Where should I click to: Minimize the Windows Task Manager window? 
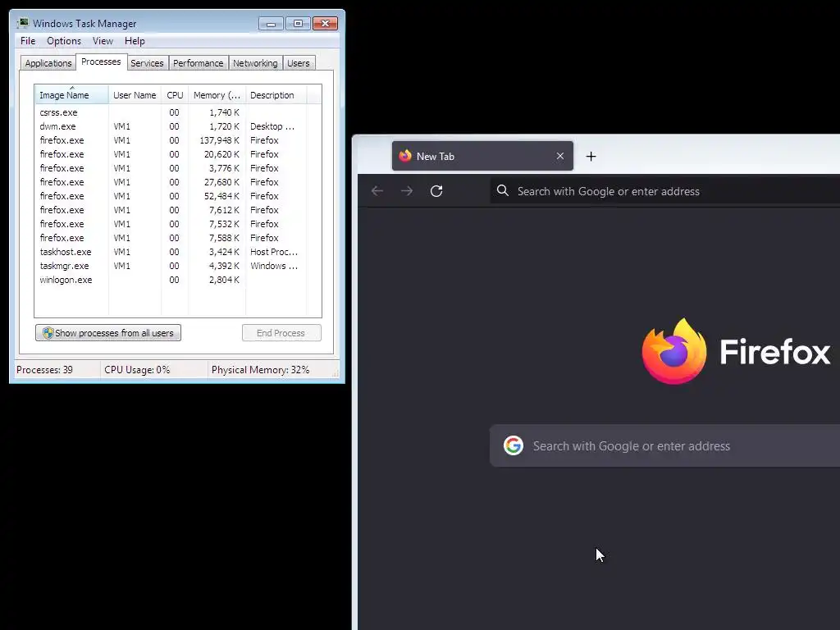click(271, 24)
